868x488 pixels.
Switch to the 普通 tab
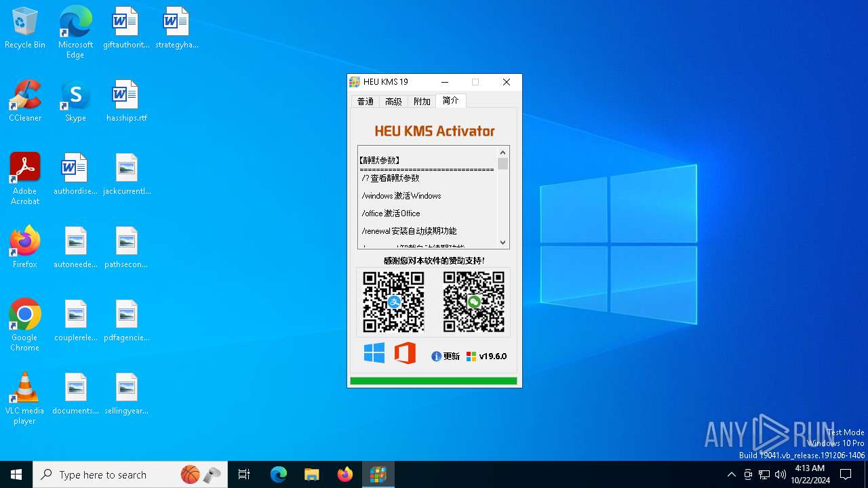click(366, 102)
